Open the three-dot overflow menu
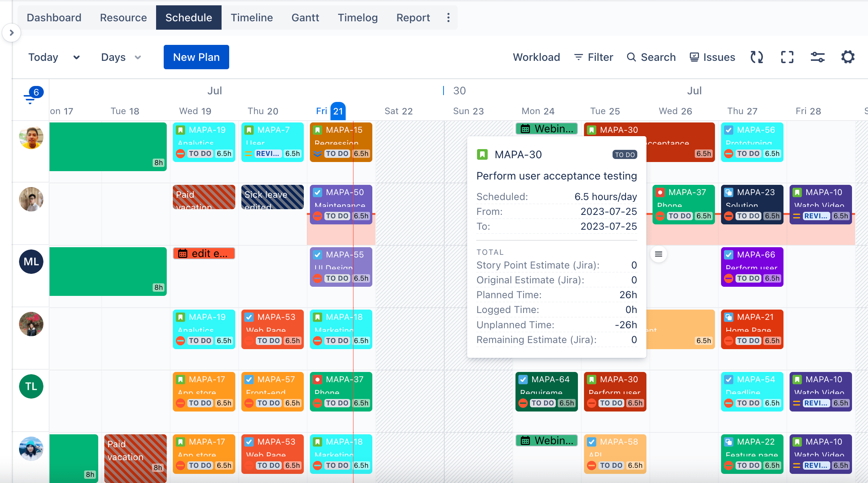The height and width of the screenshot is (483, 868). pyautogui.click(x=448, y=17)
